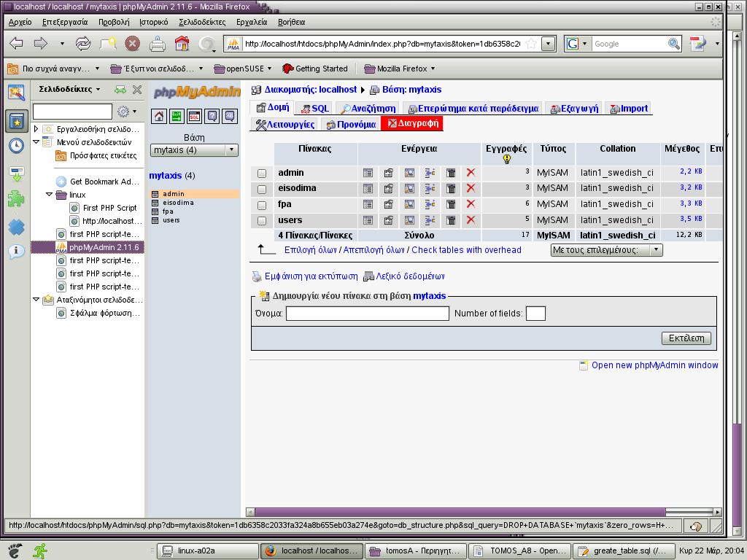The width and height of the screenshot is (747, 560).
Task: Open the info bubble icon in sidebar
Action: 17,251
